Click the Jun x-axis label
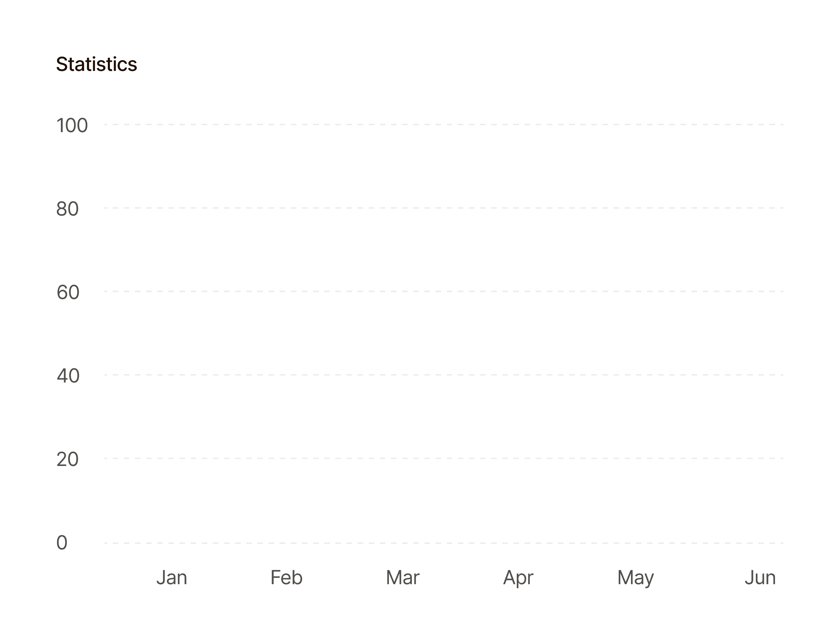Image resolution: width=839 pixels, height=644 pixels. (x=760, y=577)
